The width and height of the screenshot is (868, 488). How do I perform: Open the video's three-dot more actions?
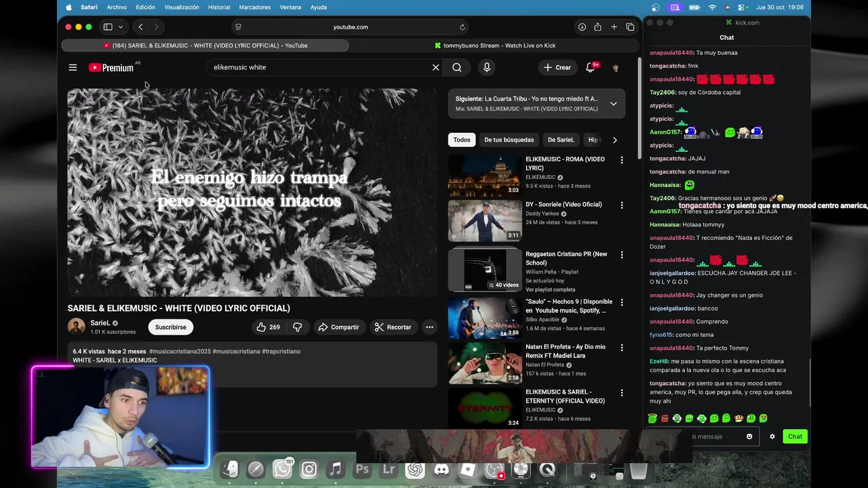429,327
